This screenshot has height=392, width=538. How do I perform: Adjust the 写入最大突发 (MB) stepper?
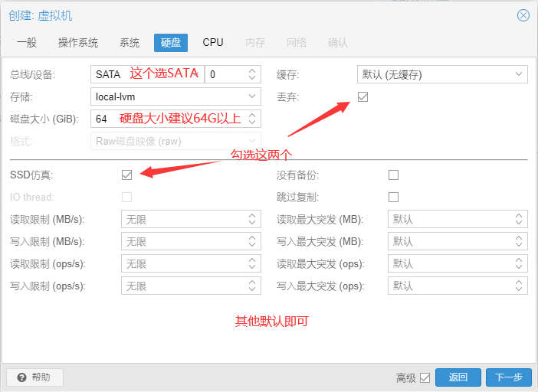pyautogui.click(x=520, y=241)
